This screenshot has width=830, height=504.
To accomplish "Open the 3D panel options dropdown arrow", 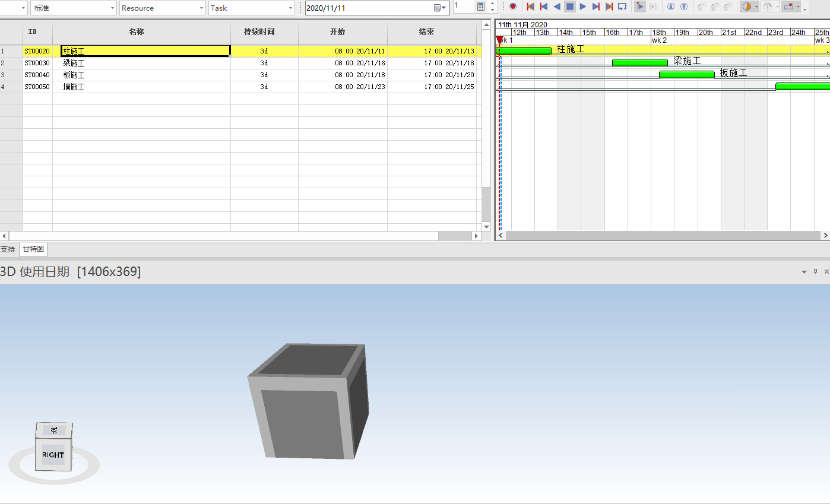I will click(x=804, y=272).
